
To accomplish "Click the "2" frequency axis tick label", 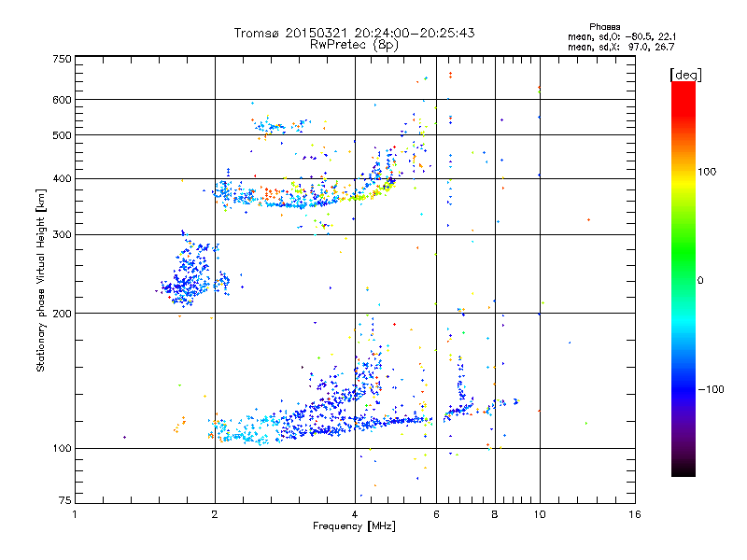I will 215,514.
